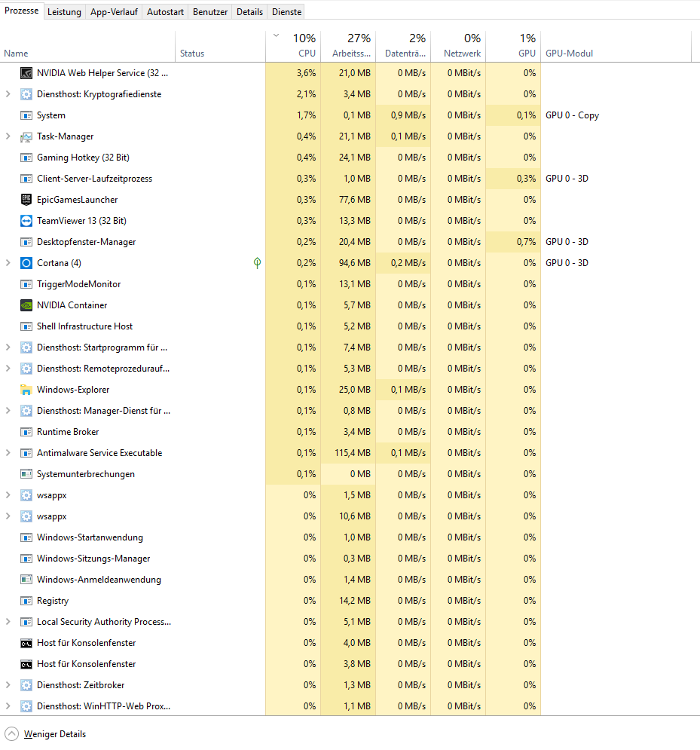
Task: Click the System process icon
Action: (x=26, y=115)
